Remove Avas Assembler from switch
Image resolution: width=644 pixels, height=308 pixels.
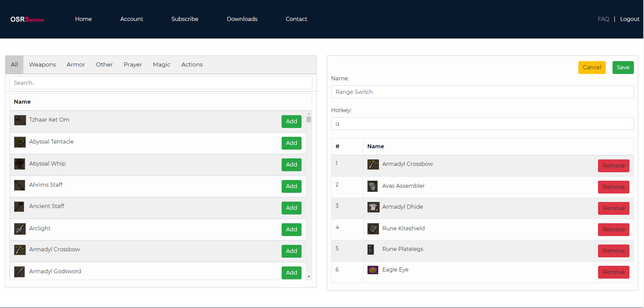pyautogui.click(x=614, y=187)
